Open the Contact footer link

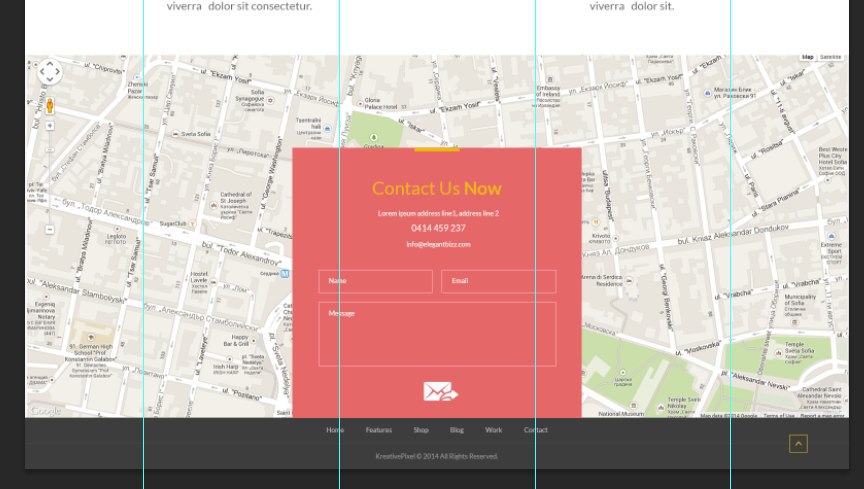pos(536,430)
